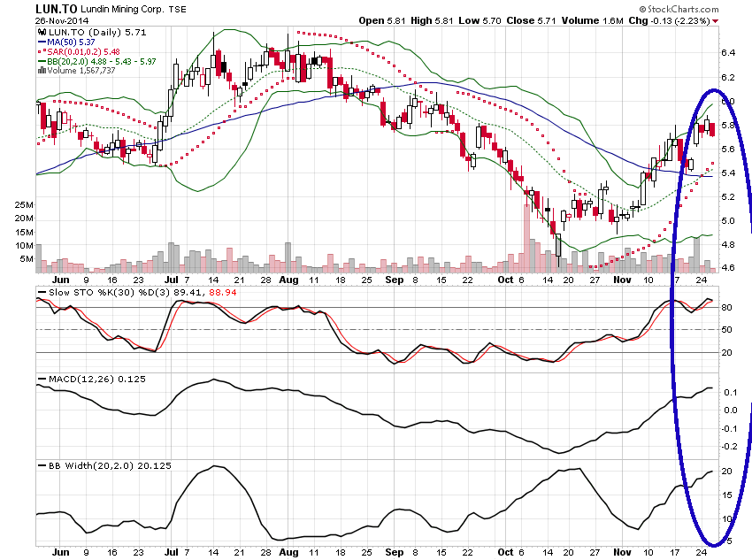This screenshot has height=560, width=752.
Task: Click the 6.4 price axis label
Action: (x=728, y=53)
